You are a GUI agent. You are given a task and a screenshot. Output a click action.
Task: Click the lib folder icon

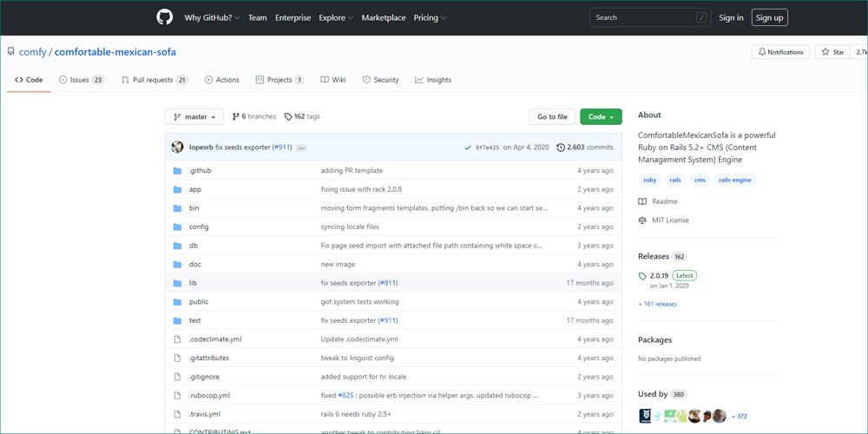(x=177, y=283)
